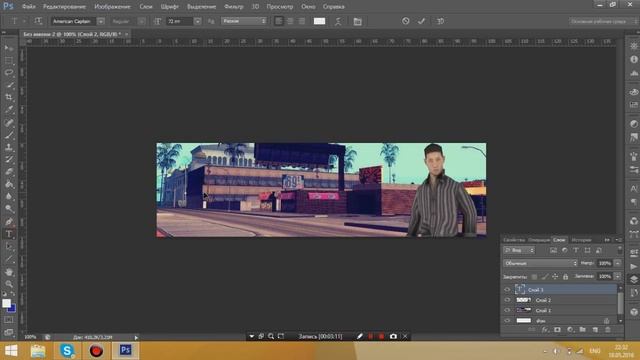This screenshot has height=360, width=640.
Task: Select the Brush tool
Action: click(9, 135)
